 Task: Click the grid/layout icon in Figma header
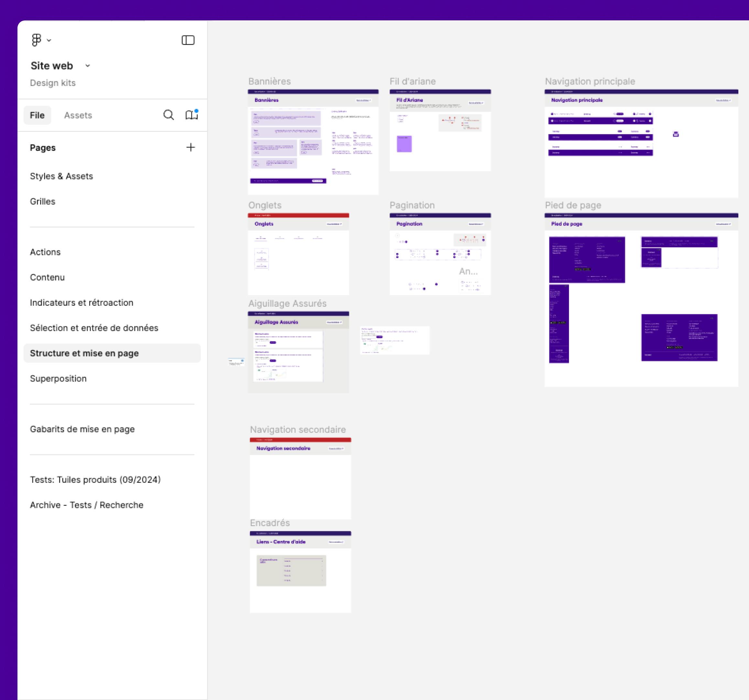[189, 40]
